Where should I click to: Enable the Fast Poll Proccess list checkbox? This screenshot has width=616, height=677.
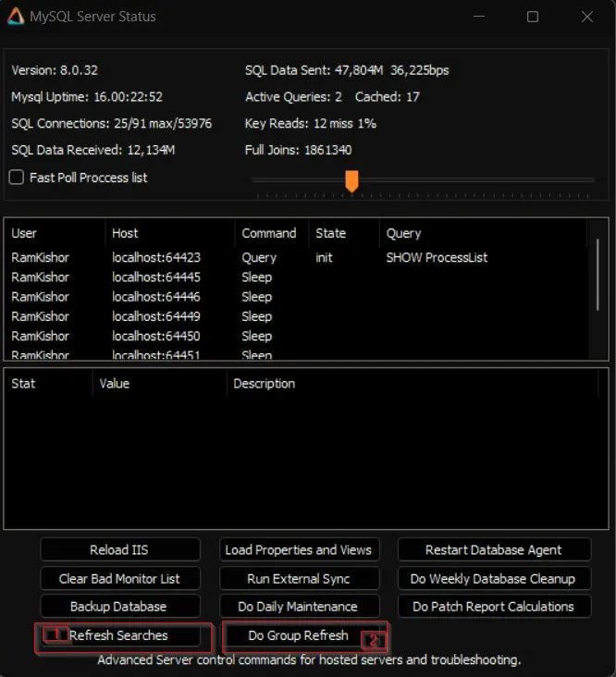[17, 178]
